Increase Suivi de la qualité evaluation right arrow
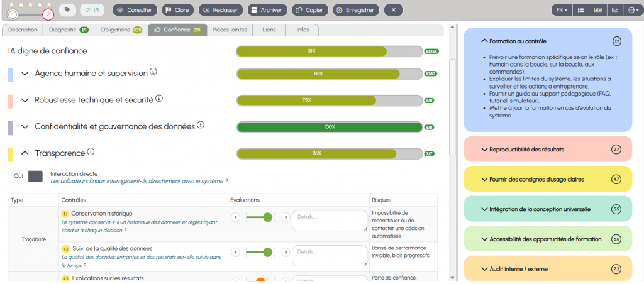 [286, 251]
